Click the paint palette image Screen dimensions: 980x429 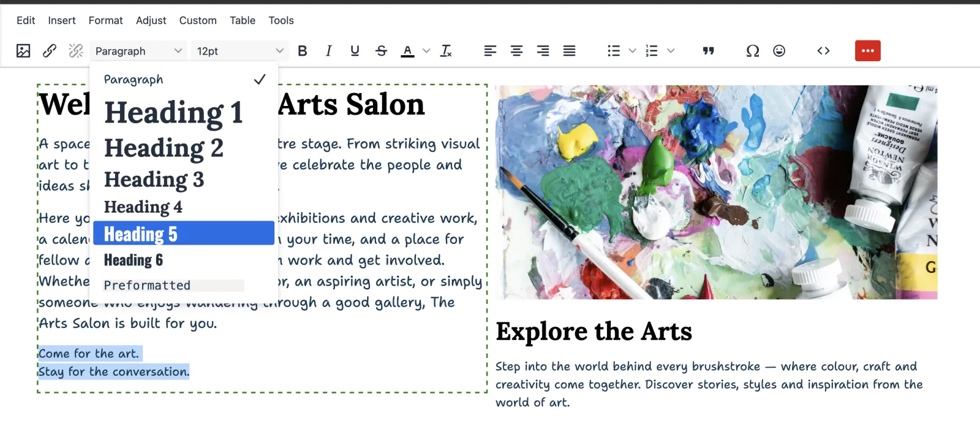coord(716,192)
